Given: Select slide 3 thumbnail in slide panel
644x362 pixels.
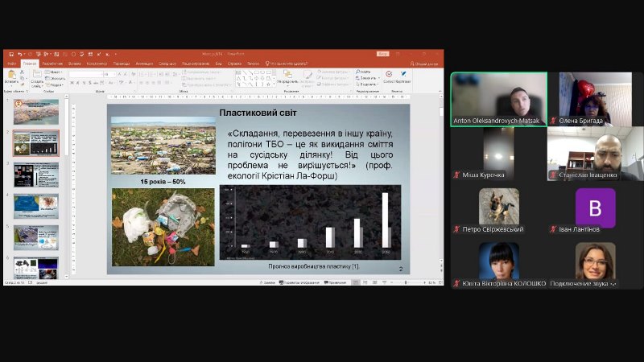Looking at the screenshot, I should (x=36, y=174).
